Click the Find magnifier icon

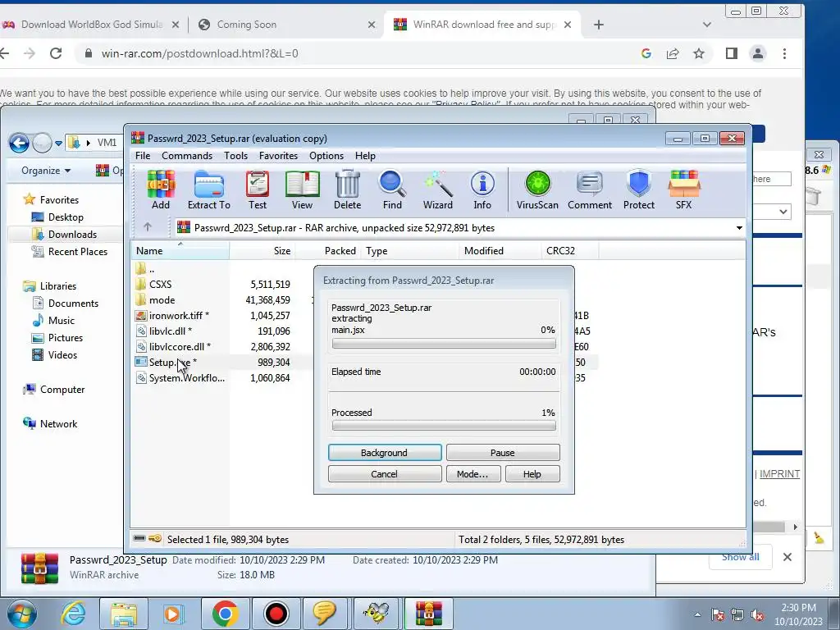point(392,189)
